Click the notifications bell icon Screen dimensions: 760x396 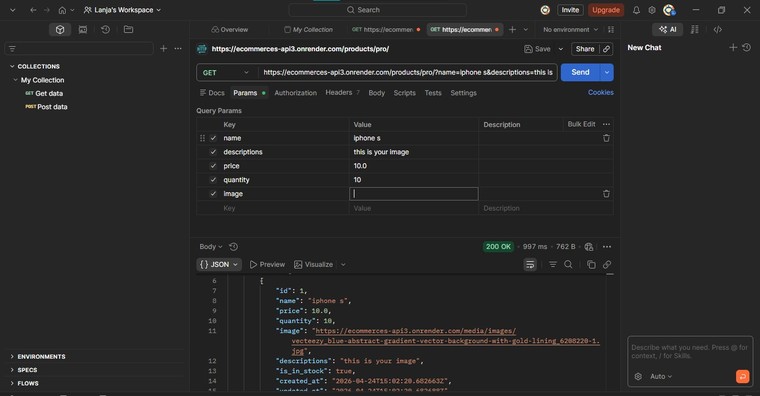coord(636,10)
